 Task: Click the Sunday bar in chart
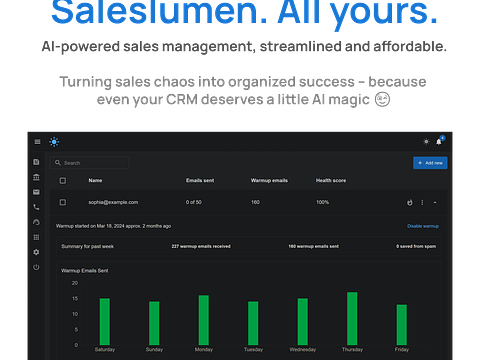point(154,323)
